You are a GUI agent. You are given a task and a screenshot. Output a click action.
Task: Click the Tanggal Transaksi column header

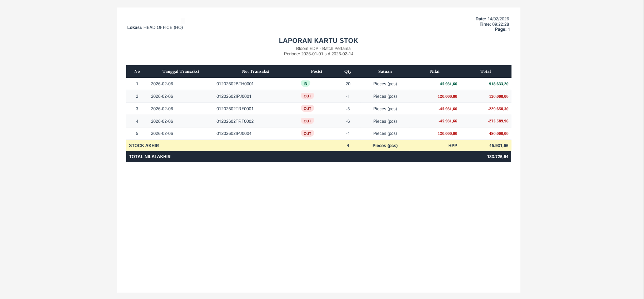180,71
